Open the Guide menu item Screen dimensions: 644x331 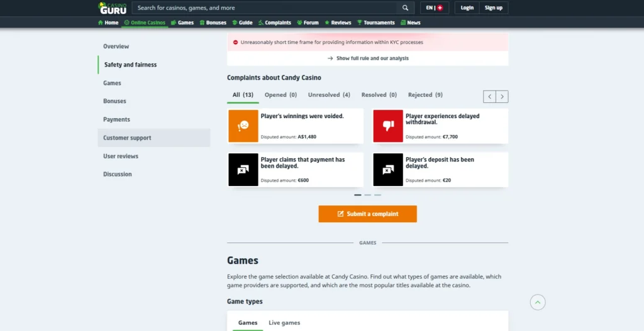click(242, 23)
